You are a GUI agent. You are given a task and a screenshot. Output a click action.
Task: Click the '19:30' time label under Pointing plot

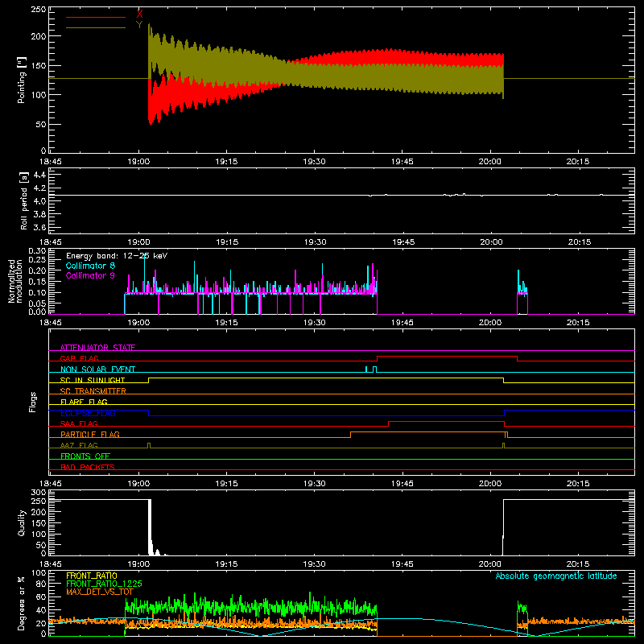coord(314,162)
